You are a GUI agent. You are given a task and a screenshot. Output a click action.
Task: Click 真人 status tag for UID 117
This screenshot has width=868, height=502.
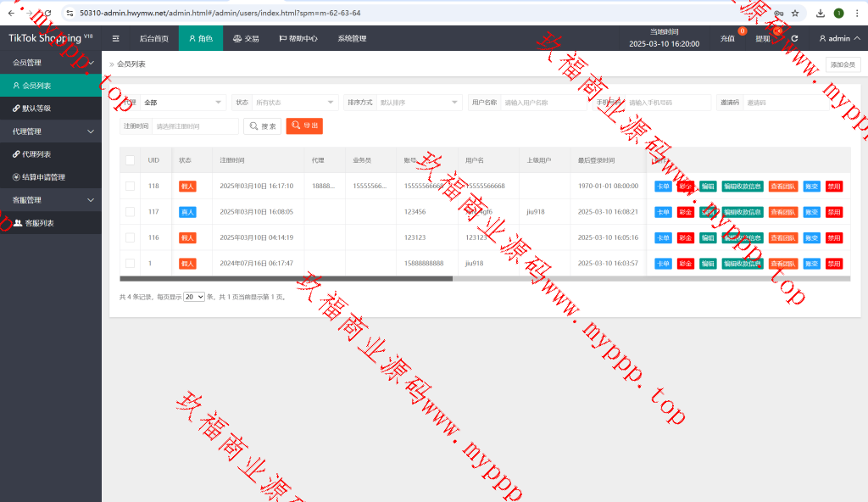pyautogui.click(x=187, y=212)
